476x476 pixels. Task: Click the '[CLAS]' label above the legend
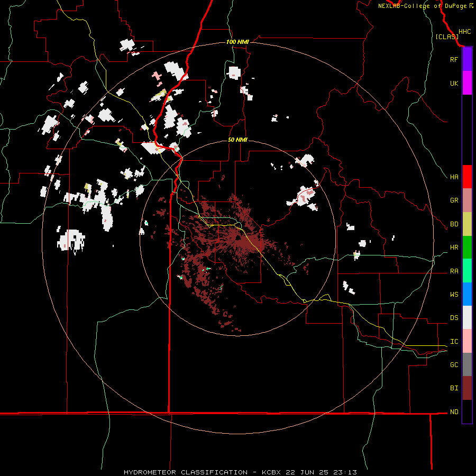tap(447, 36)
